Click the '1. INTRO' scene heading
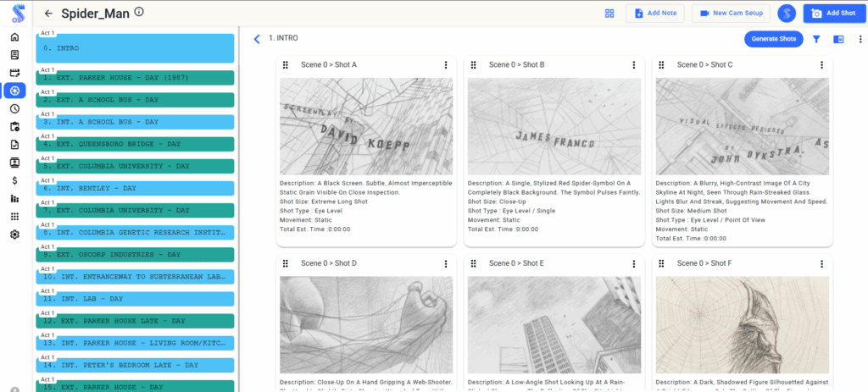 [x=283, y=39]
